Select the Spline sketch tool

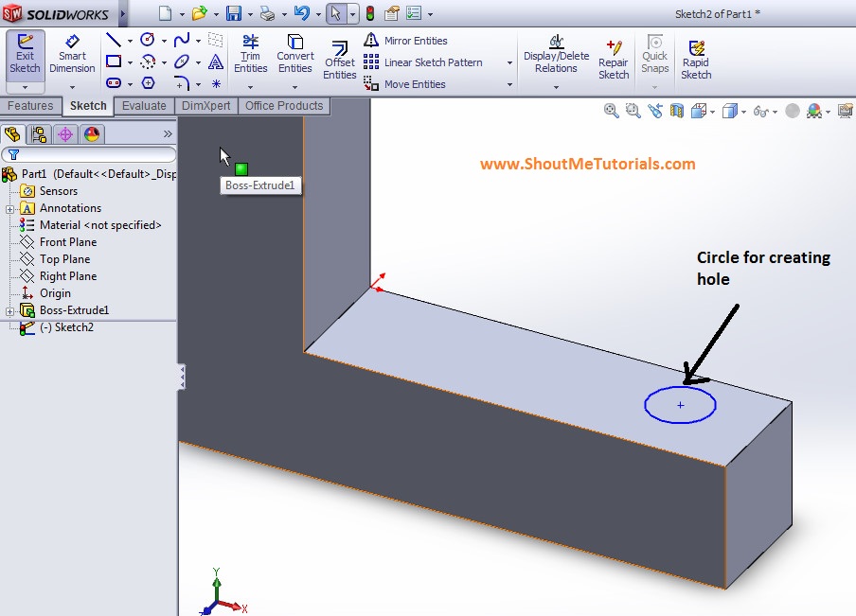coord(182,40)
